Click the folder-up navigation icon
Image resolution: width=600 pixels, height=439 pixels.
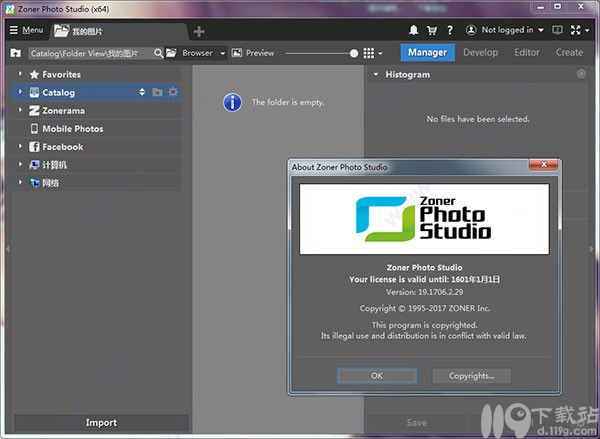click(16, 53)
